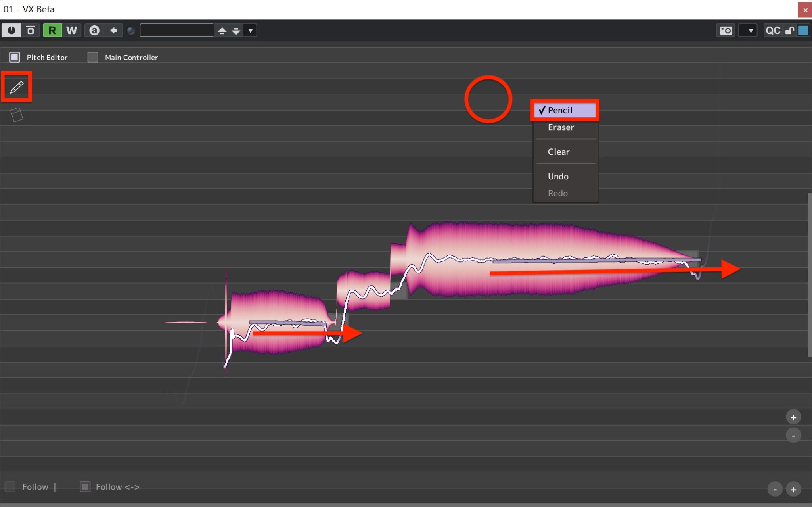Select the Eraser tool icon below the pencil
Image resolution: width=812 pixels, height=507 pixels.
pos(16,115)
